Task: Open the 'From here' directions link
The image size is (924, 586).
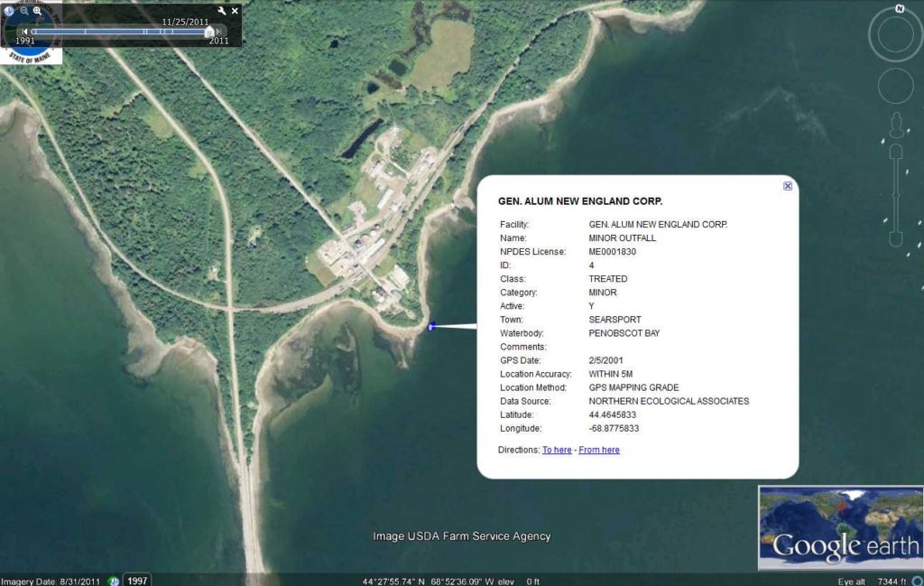Action: coord(599,450)
